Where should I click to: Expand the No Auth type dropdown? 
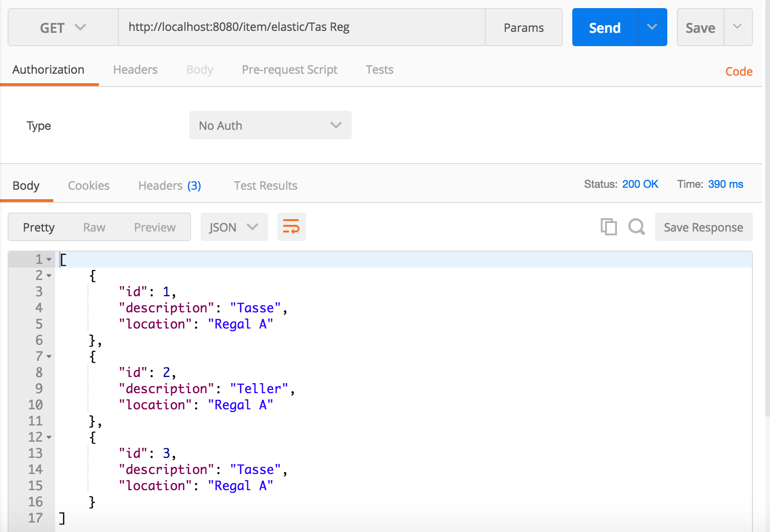tap(270, 126)
